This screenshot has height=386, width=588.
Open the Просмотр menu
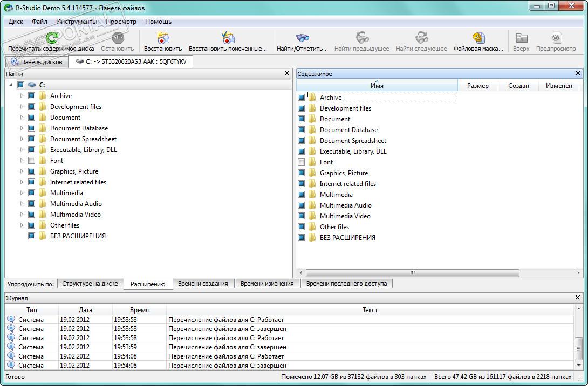click(x=121, y=22)
